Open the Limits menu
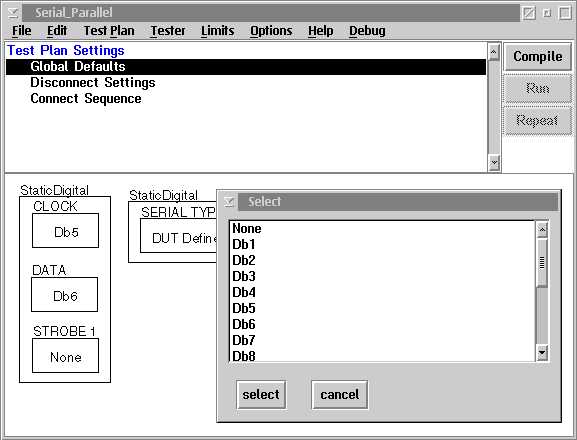This screenshot has width=577, height=440. pyautogui.click(x=217, y=31)
